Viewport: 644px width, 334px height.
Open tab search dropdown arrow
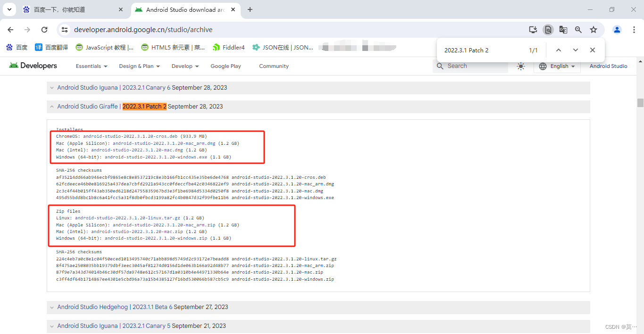click(9, 9)
